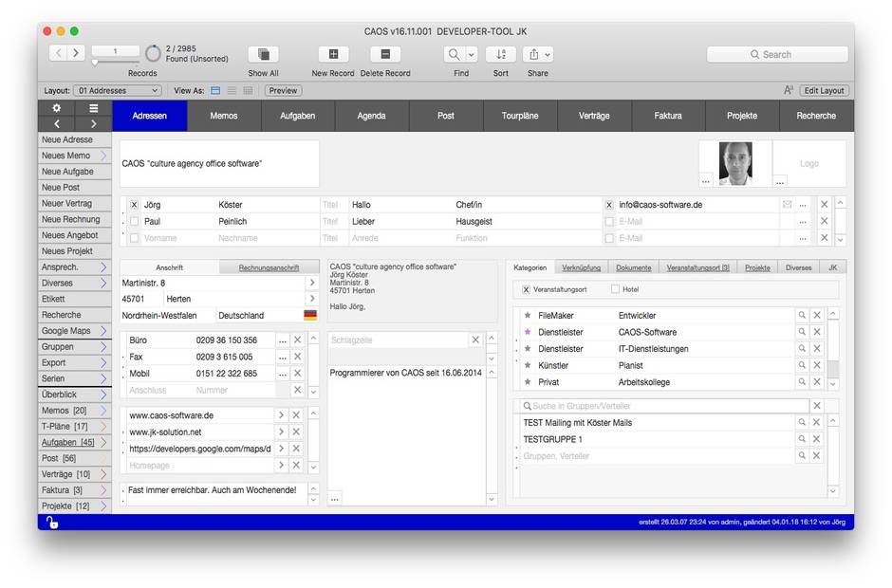
Task: Check the E-Mail checkbox in the empty third row
Action: pyautogui.click(x=609, y=238)
